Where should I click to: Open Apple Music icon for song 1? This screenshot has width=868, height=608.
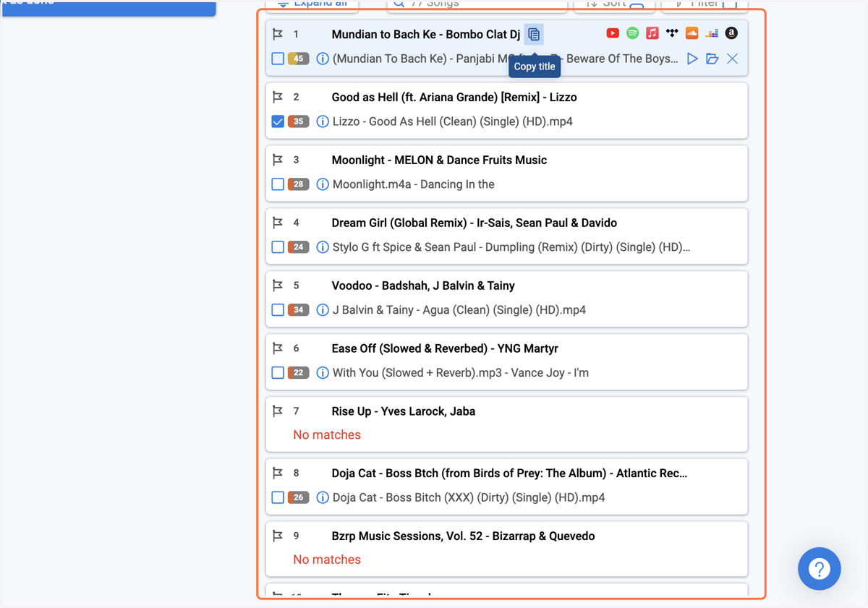[652, 33]
